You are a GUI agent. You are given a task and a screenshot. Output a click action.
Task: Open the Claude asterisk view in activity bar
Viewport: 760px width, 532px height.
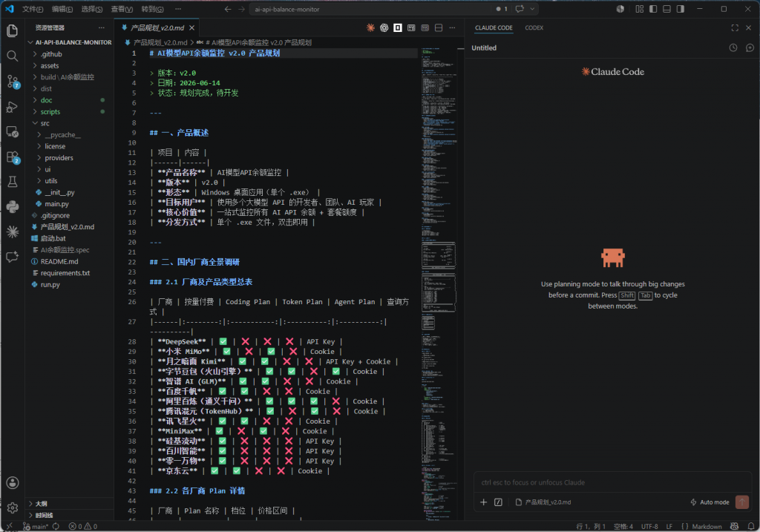coord(13,232)
